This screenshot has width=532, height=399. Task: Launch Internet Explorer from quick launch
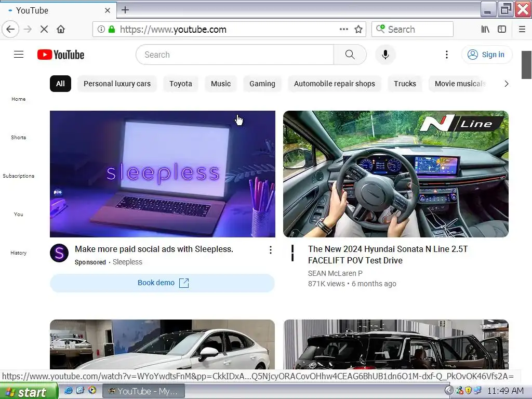pyautogui.click(x=68, y=391)
